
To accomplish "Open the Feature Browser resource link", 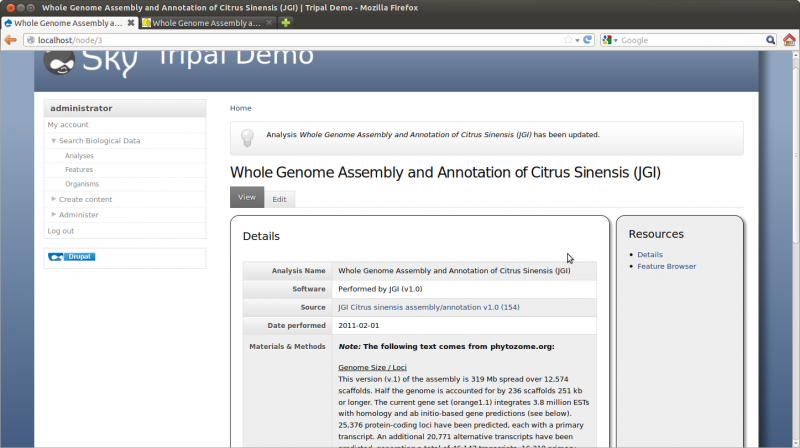I will (666, 266).
